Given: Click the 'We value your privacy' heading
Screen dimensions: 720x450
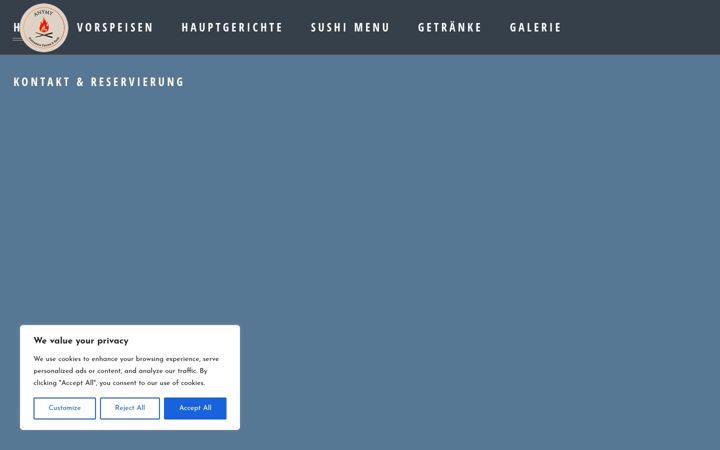Looking at the screenshot, I should (81, 341).
